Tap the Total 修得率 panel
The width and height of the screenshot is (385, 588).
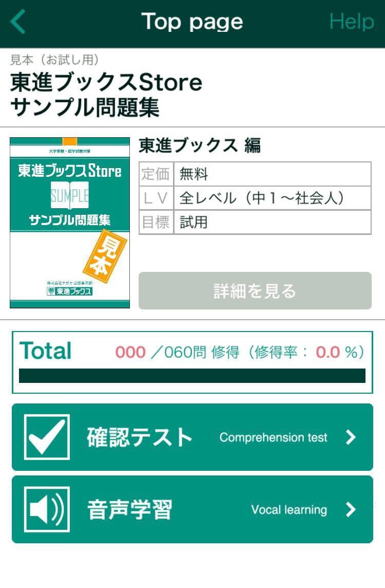(x=192, y=352)
